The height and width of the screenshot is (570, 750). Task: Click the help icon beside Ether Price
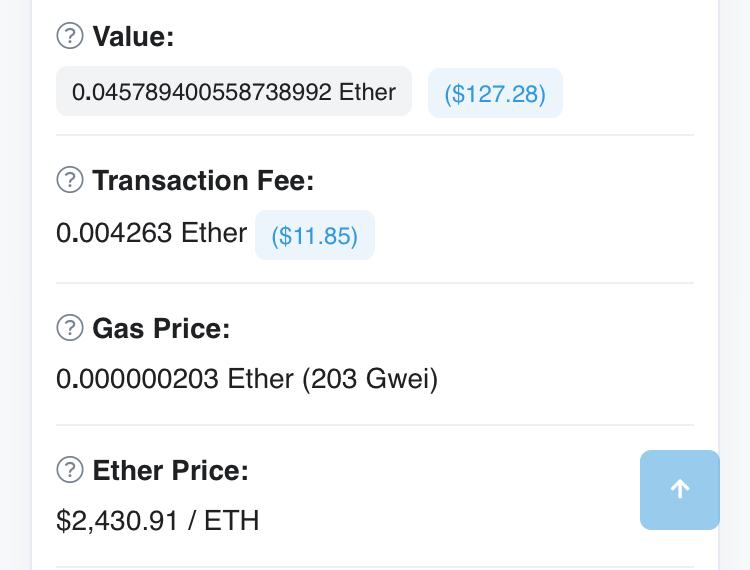69,470
